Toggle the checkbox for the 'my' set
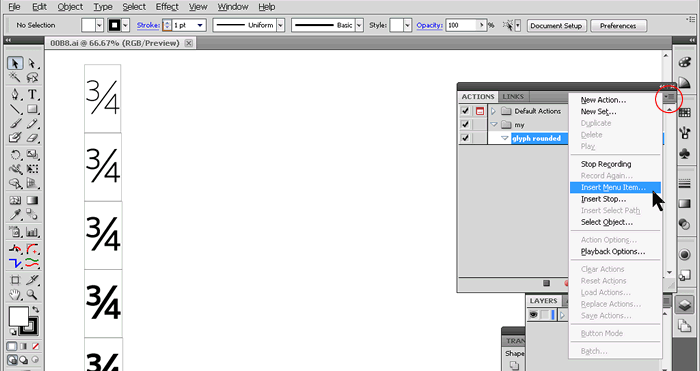This screenshot has width=700, height=371. tap(465, 125)
